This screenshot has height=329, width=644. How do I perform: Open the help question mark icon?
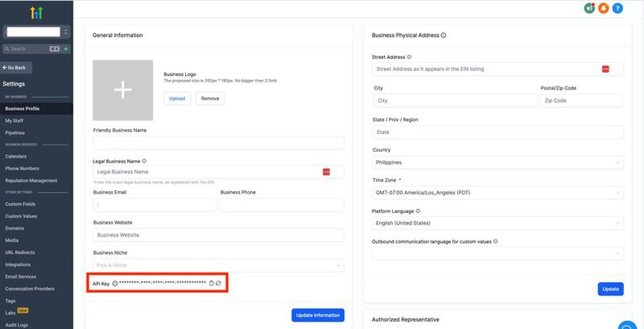pos(617,8)
